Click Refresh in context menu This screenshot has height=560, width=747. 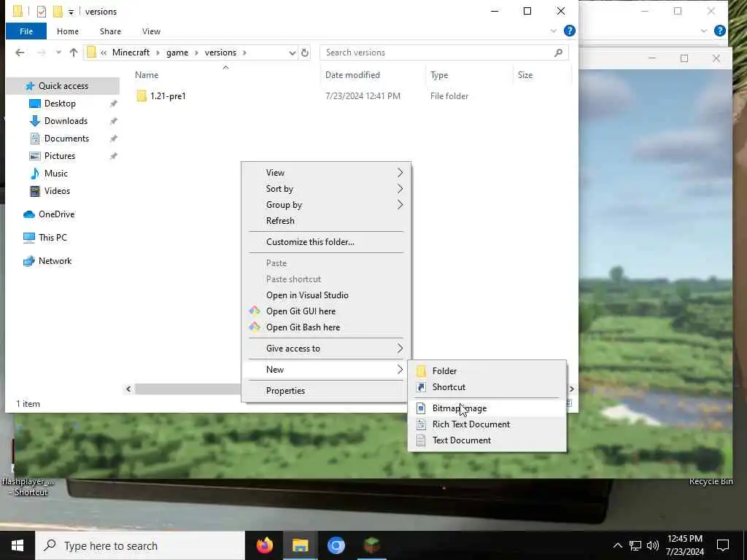click(326, 221)
